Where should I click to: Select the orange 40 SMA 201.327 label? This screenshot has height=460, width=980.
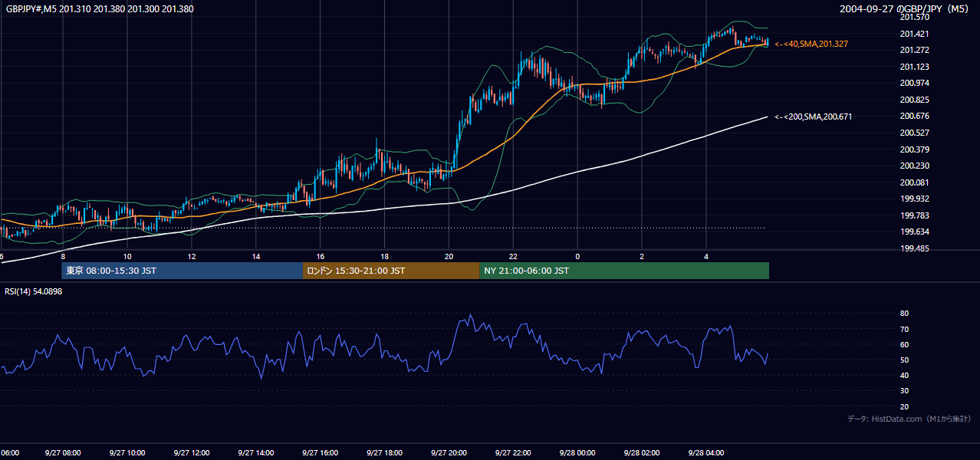(x=811, y=44)
